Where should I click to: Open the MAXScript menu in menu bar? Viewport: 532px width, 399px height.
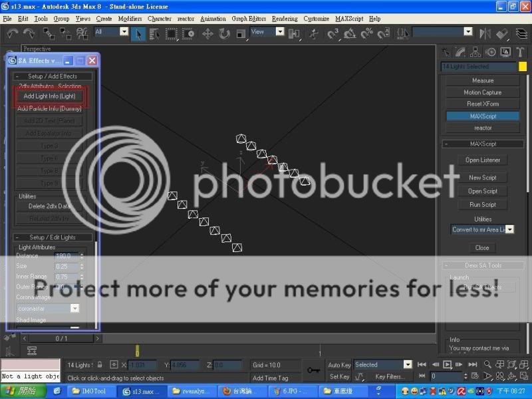[x=349, y=19]
